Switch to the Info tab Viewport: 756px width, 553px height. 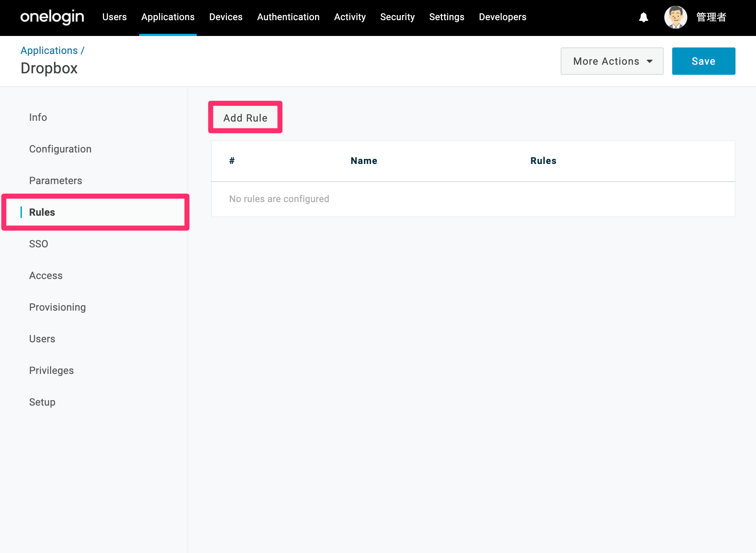(38, 117)
